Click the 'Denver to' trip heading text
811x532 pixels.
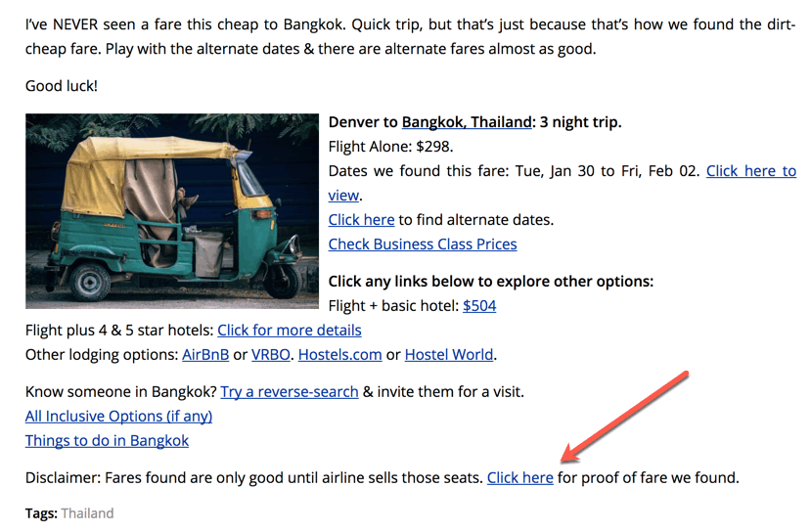click(363, 122)
